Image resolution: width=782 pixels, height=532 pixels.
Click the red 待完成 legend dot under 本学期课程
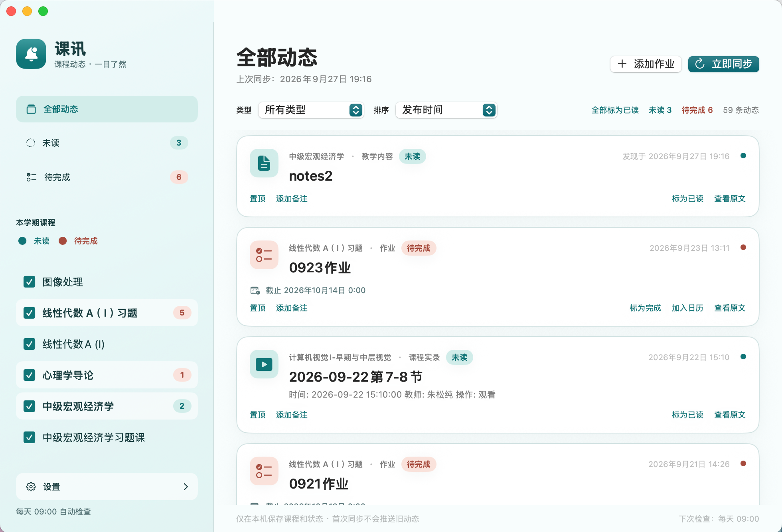pos(63,241)
